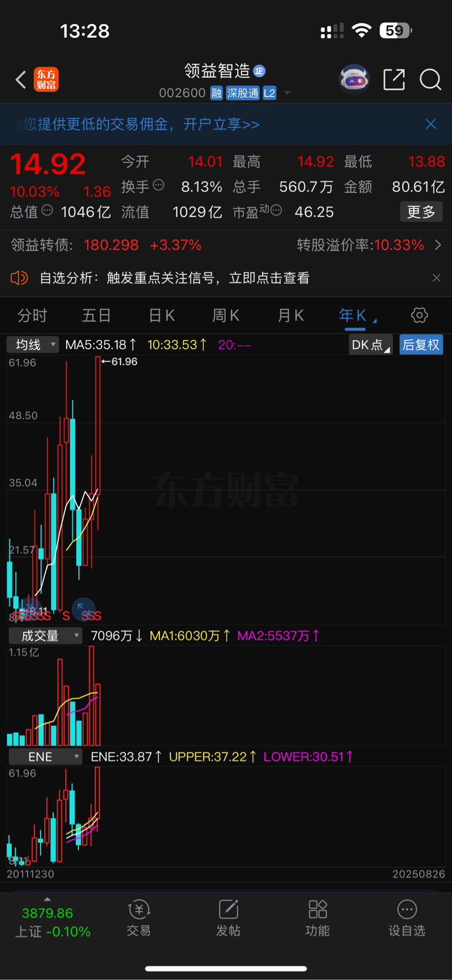Tap the share icon

click(394, 79)
